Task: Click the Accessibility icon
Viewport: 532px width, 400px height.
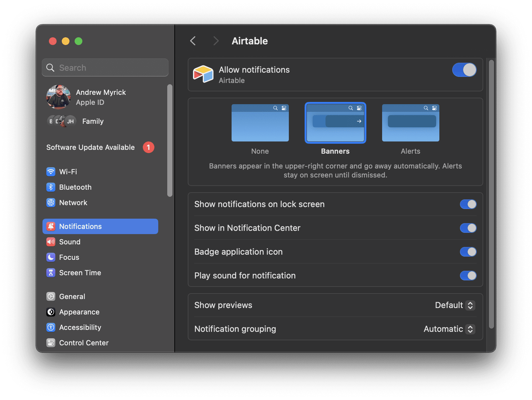Action: (51, 327)
